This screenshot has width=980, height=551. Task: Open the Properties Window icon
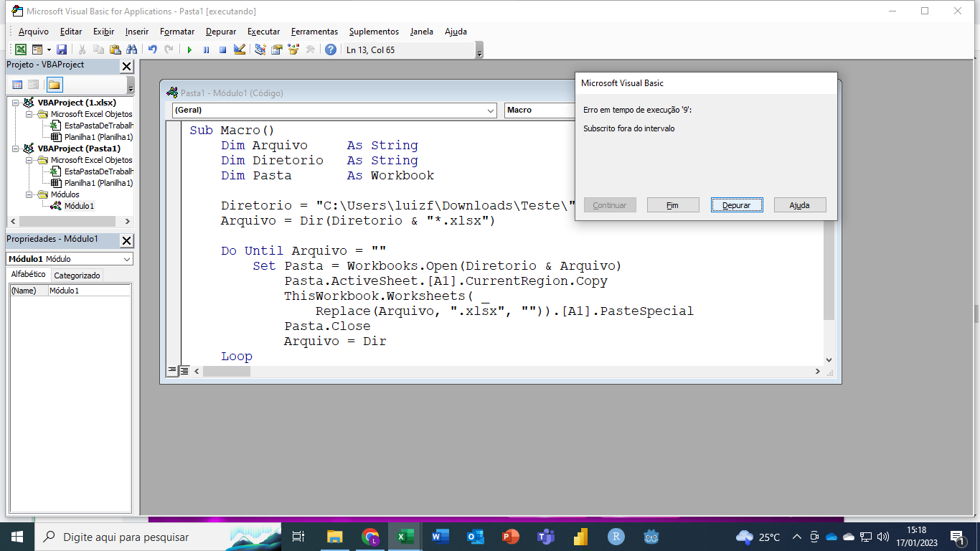[277, 50]
